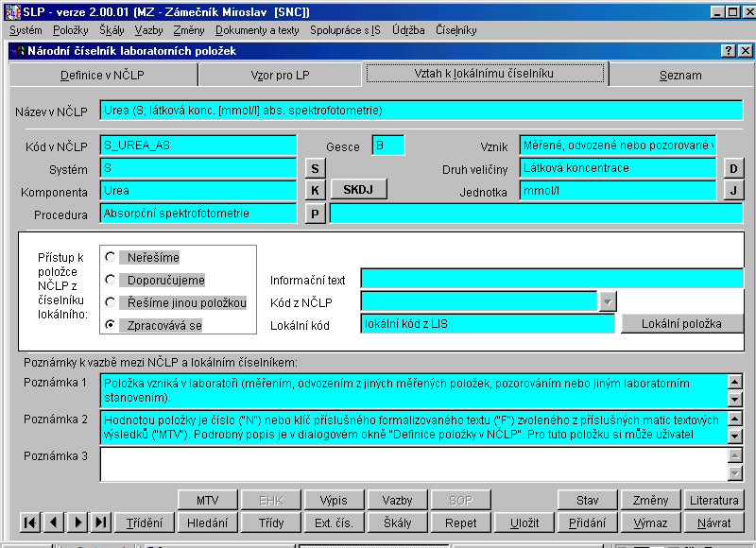Click the D button beside Druh veličiny
Screen dimensions: 756x548
tap(733, 169)
